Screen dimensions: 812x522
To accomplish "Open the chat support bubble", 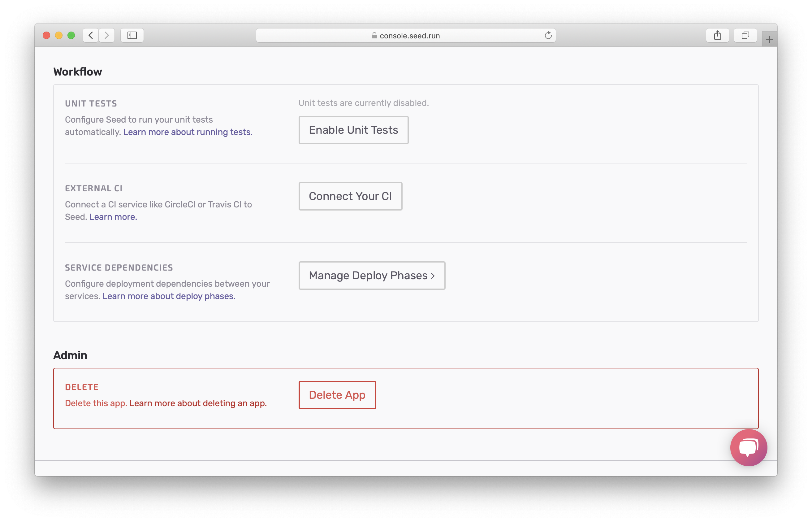I will 748,447.
